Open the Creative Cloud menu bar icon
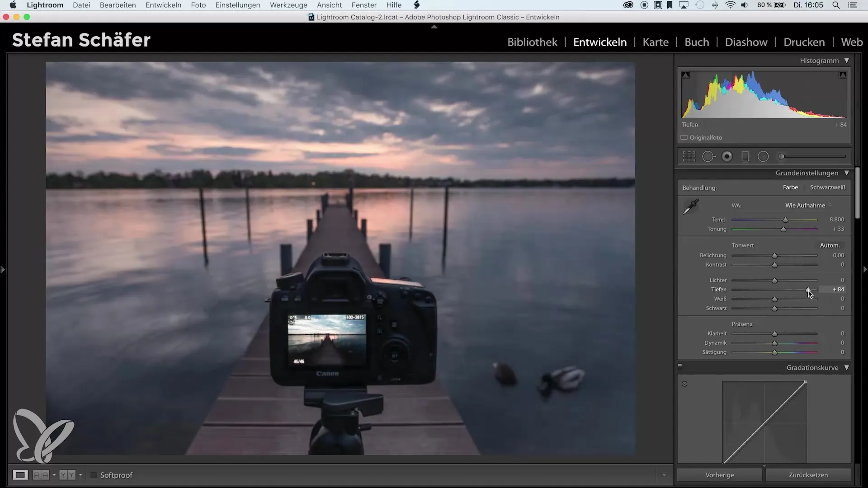868x488 pixels. (x=628, y=5)
